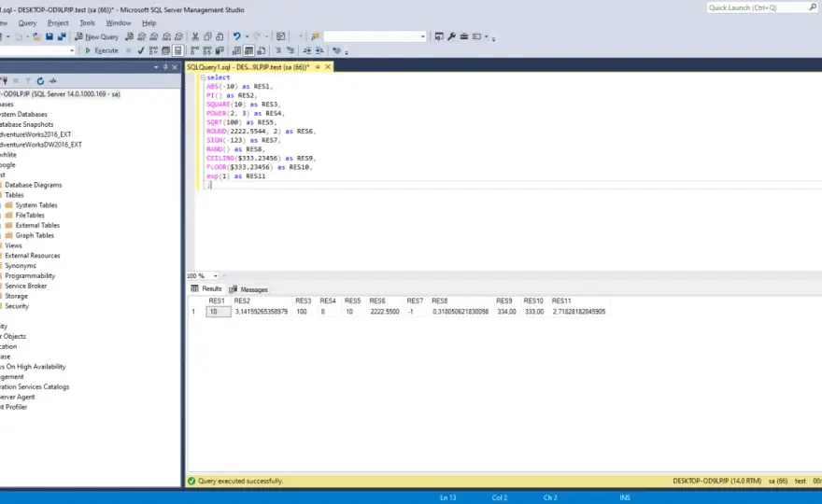Toggle Include Live Query Statistics
Viewport: 822px width, 504px height.
207,50
